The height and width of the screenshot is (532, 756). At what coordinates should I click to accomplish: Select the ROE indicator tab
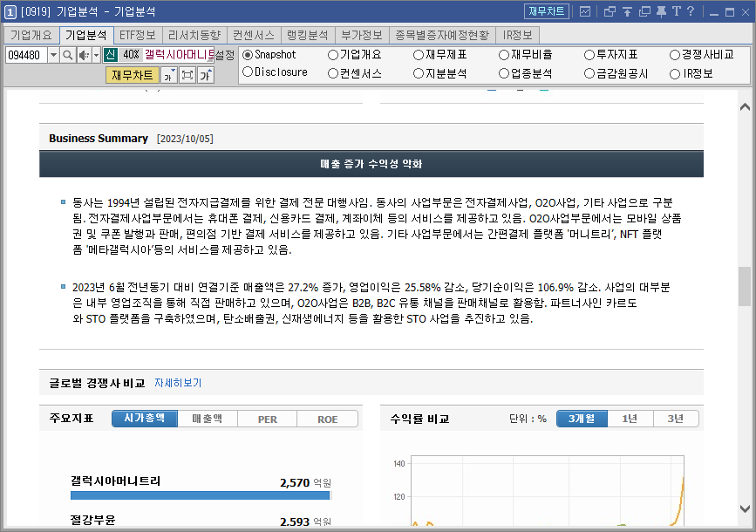click(x=327, y=419)
